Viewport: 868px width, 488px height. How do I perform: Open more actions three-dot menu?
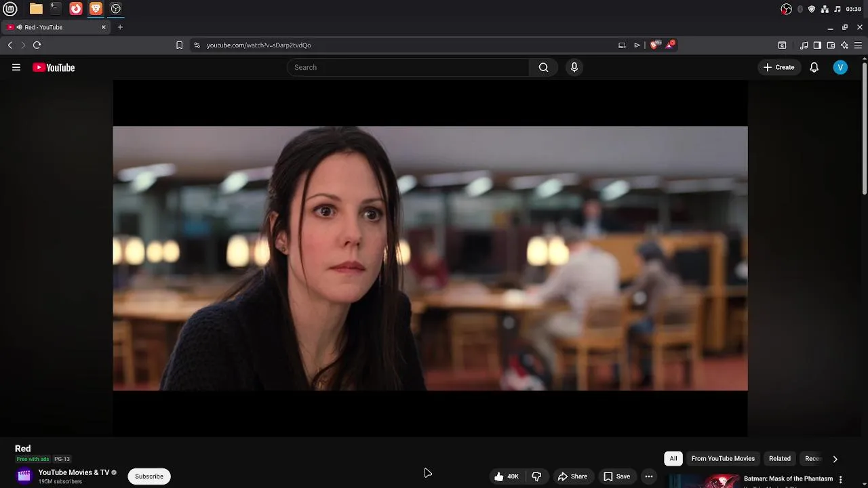coord(649,476)
